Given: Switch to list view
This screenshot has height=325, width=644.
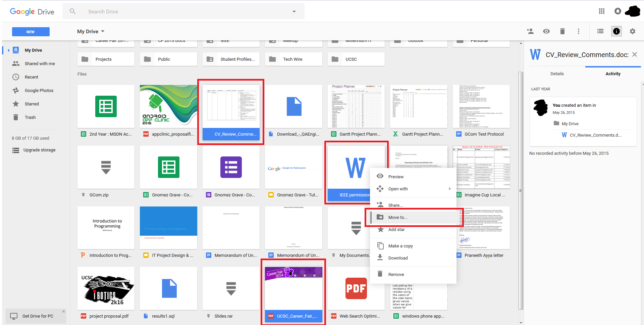Looking at the screenshot, I should pos(600,31).
